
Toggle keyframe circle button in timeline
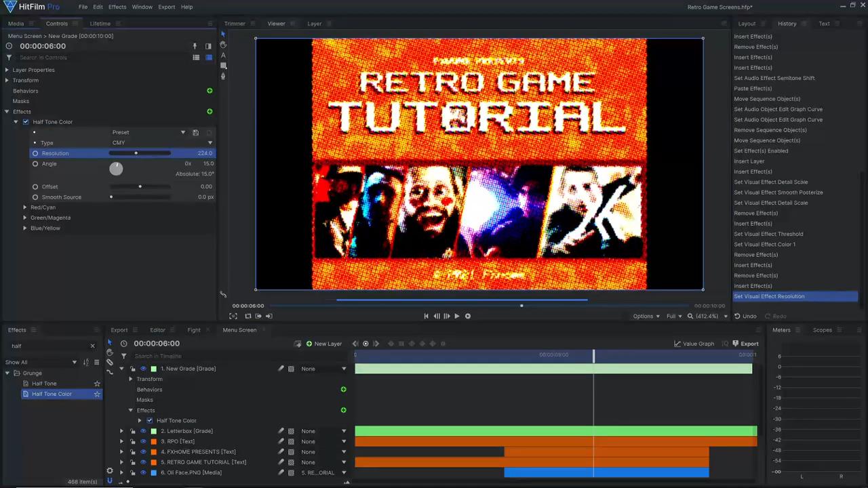point(366,344)
